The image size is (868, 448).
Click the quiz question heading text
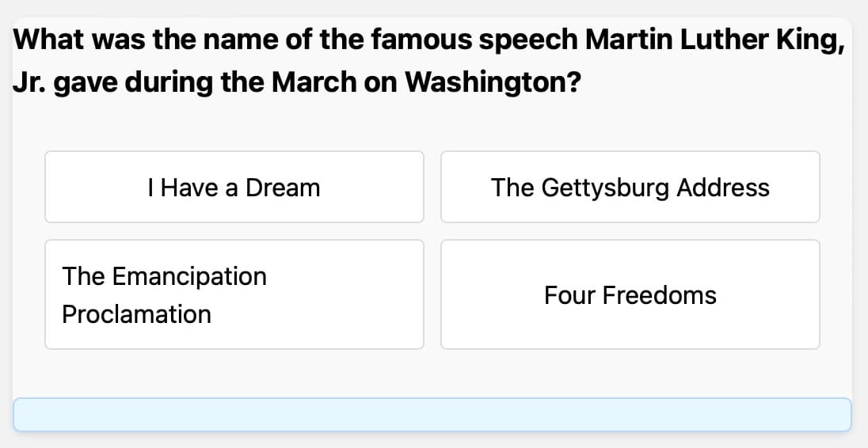428,60
